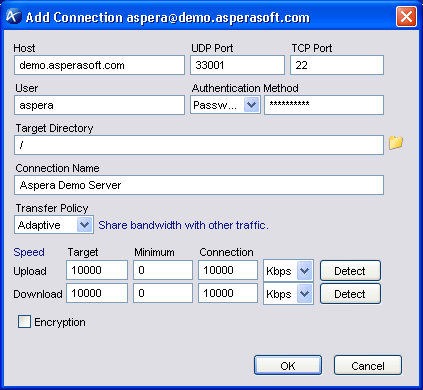The height and width of the screenshot is (390, 423).
Task: Open the Download Kbps units dropdown
Action: (288, 294)
